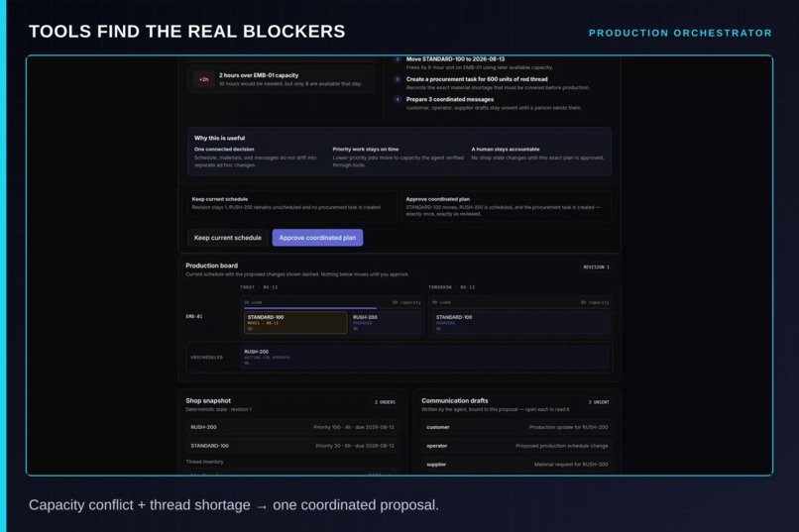Click the 'Approve coordinated plan' option description card
799x532 pixels.
507,206
